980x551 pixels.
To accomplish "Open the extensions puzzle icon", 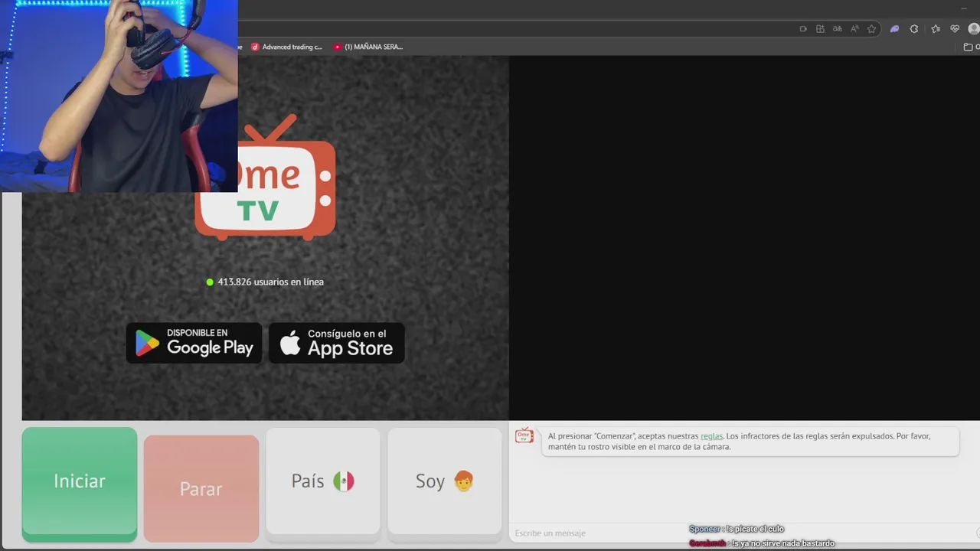I will 914,29.
